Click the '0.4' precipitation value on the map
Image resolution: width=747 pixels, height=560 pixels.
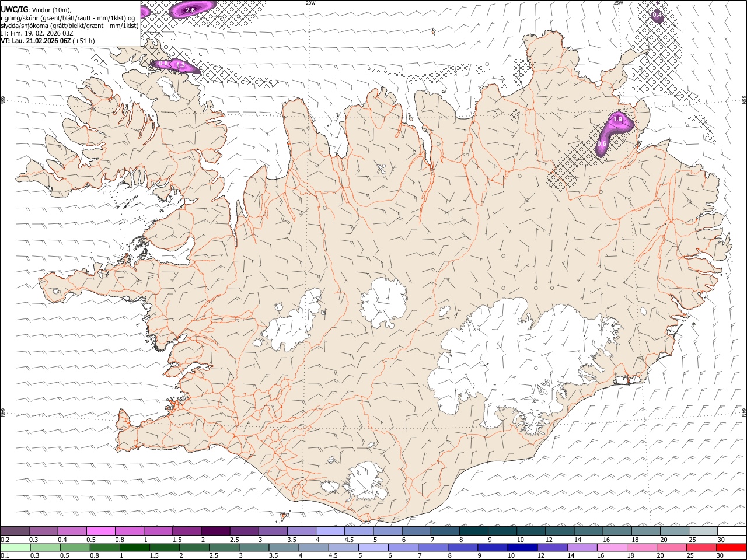(x=657, y=15)
